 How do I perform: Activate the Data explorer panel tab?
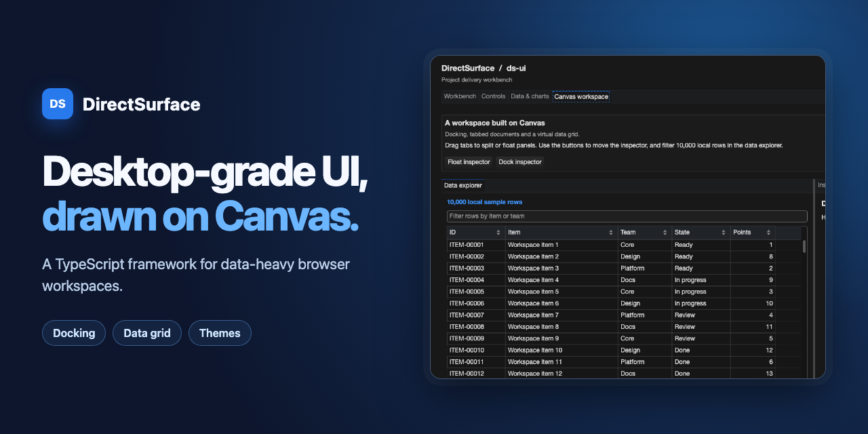pos(463,185)
